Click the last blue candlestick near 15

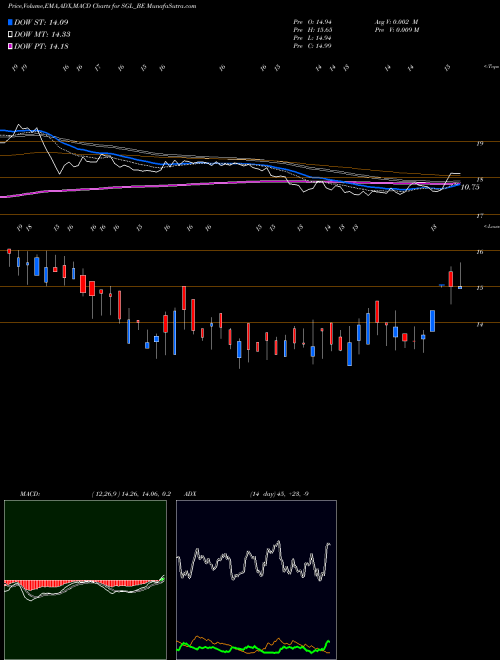[x=460, y=287]
